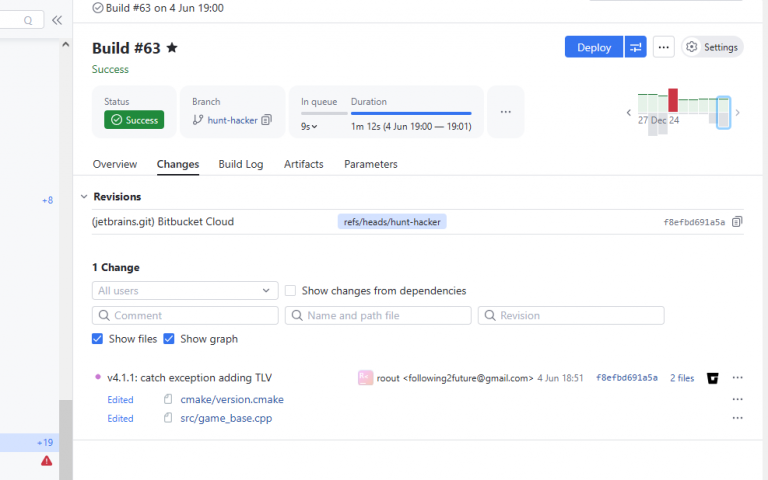Open the cmake/version.cmake file link

click(232, 400)
